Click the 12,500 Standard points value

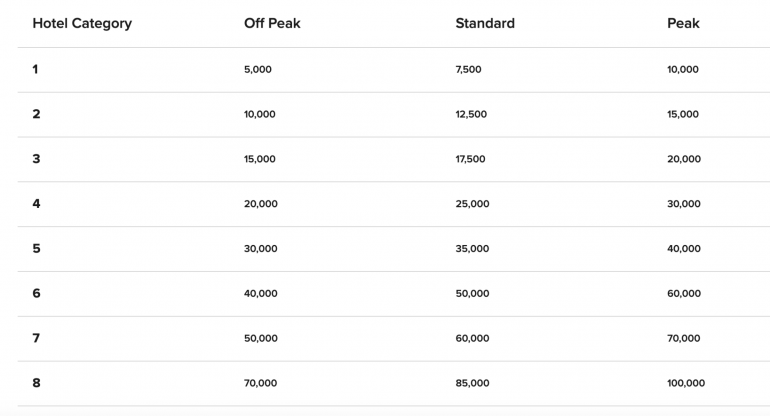coord(471,114)
